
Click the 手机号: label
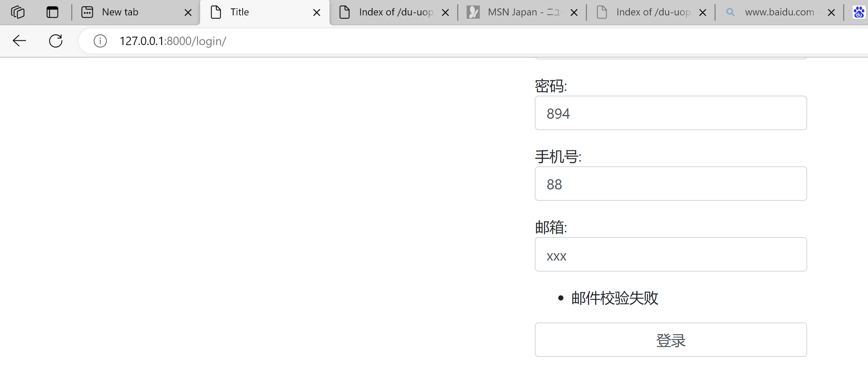(558, 157)
